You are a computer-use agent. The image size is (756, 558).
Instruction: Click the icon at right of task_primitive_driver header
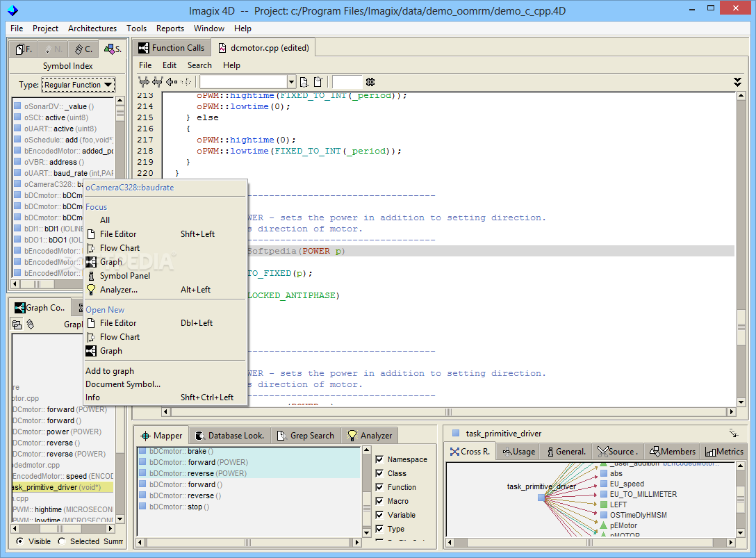coord(733,433)
